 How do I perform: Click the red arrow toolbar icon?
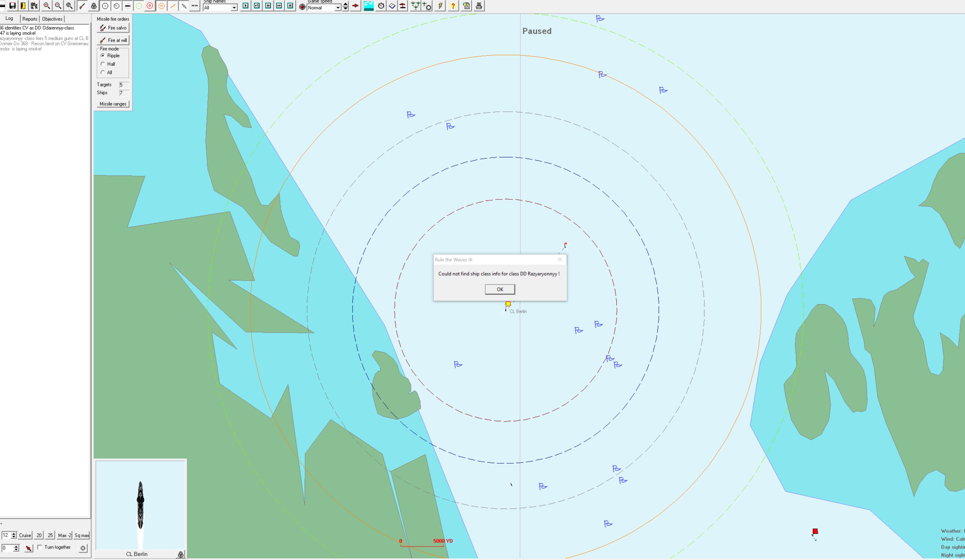[x=356, y=6]
